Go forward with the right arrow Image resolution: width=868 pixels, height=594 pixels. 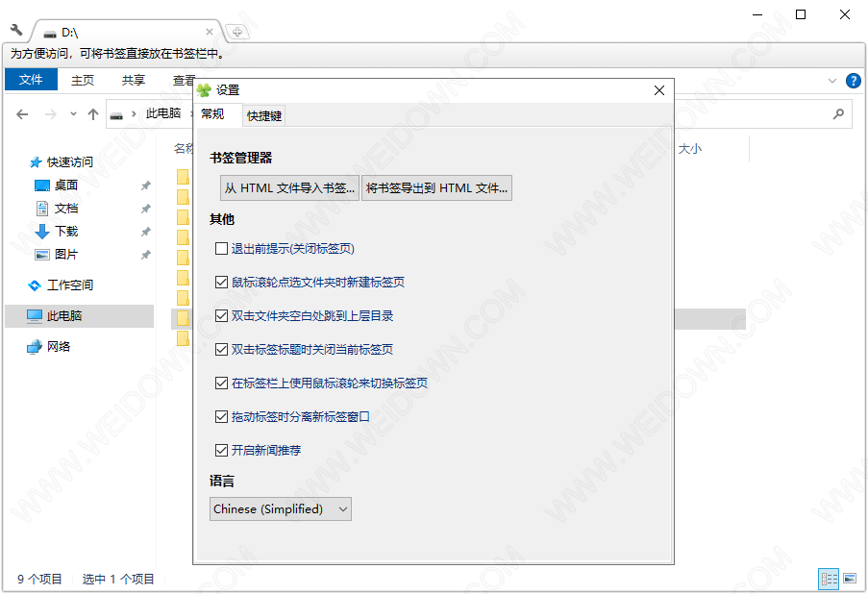click(x=51, y=114)
